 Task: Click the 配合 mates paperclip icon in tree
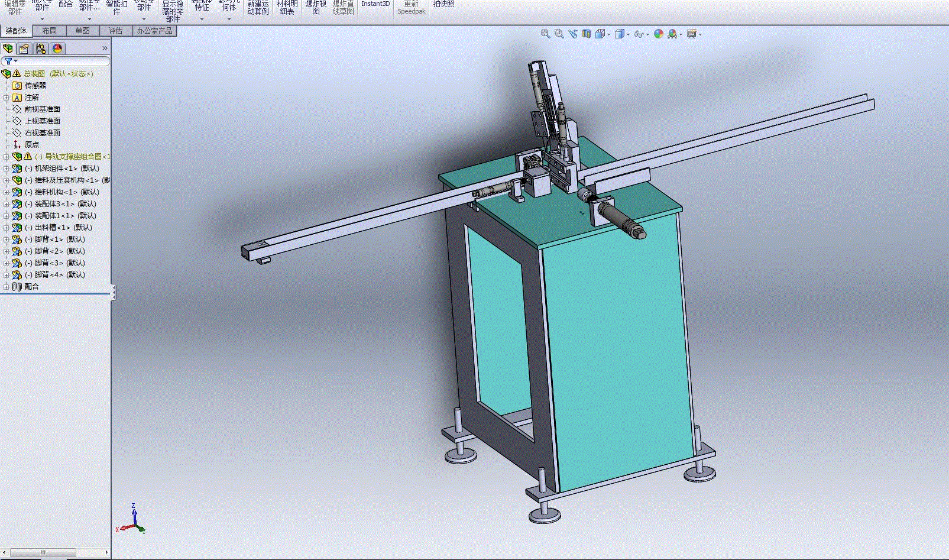pyautogui.click(x=17, y=287)
